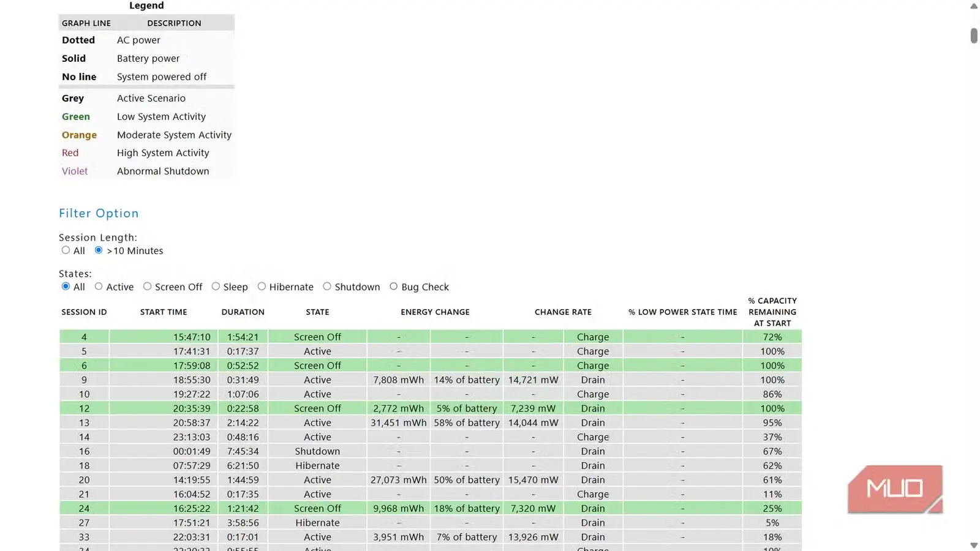
Task: Click duration 0:52:52 cell
Action: click(x=243, y=365)
